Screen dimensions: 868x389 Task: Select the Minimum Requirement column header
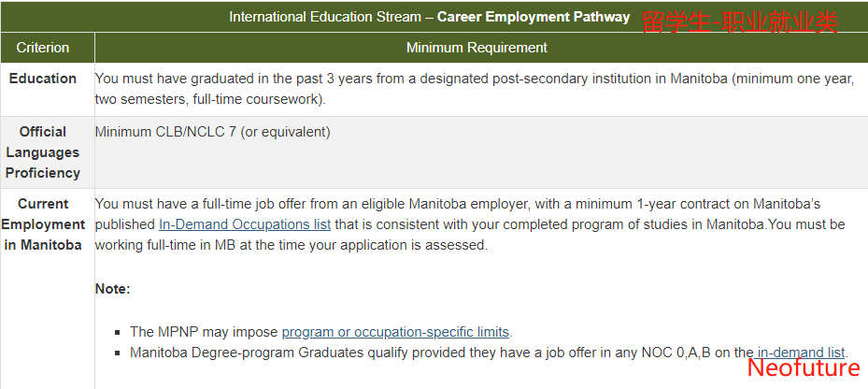(x=477, y=48)
